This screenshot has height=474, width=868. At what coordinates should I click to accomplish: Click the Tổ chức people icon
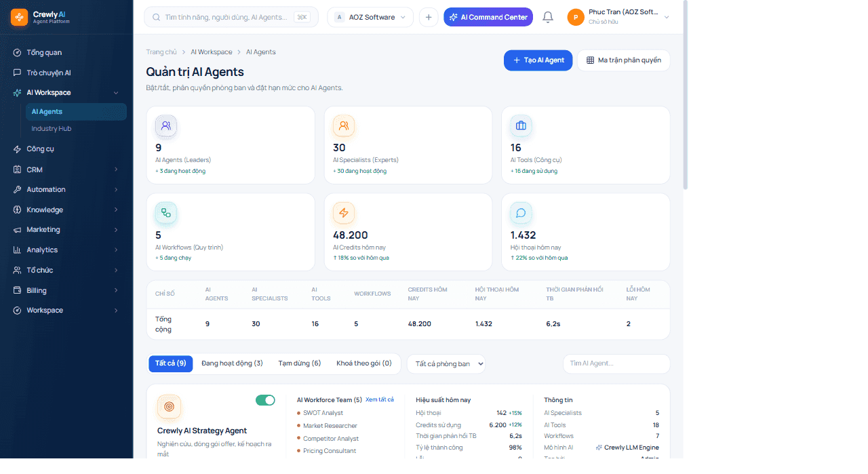tap(17, 270)
